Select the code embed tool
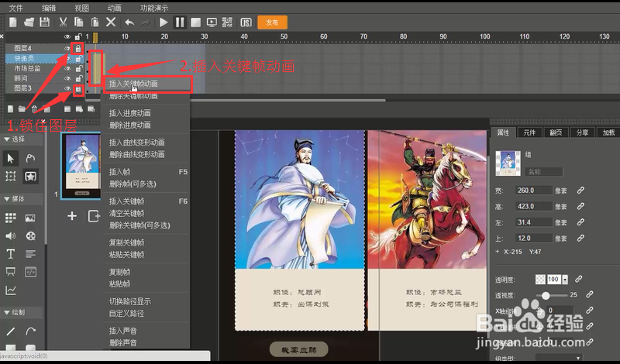The height and width of the screenshot is (364, 620). (30, 272)
